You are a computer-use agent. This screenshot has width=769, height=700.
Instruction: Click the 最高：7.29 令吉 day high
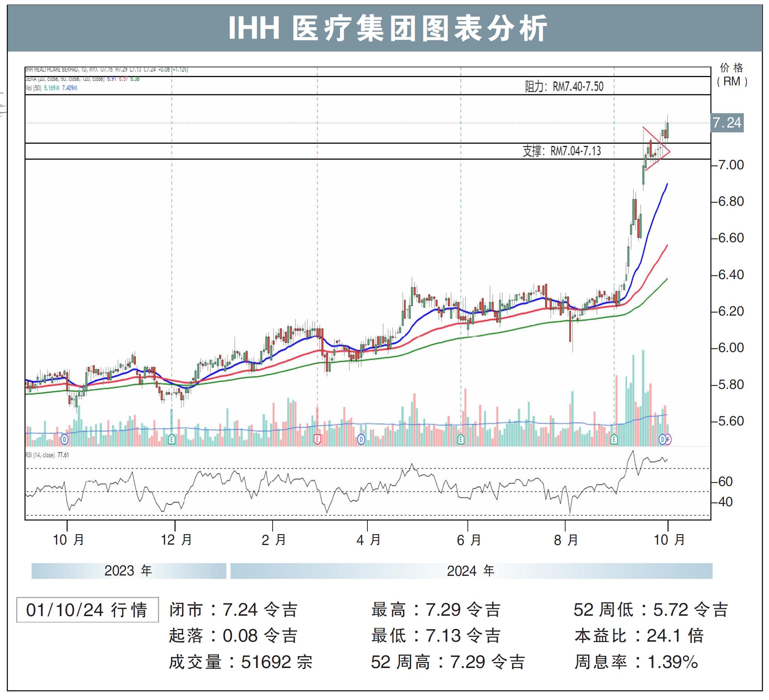[436, 610]
